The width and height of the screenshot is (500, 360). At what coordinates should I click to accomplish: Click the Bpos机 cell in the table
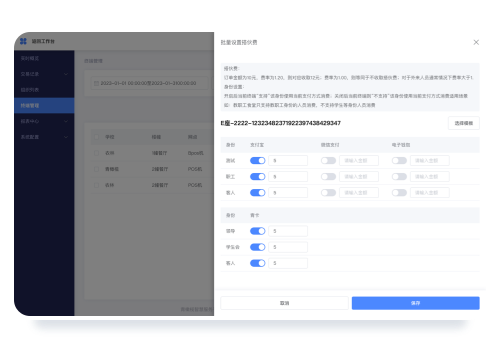195,153
